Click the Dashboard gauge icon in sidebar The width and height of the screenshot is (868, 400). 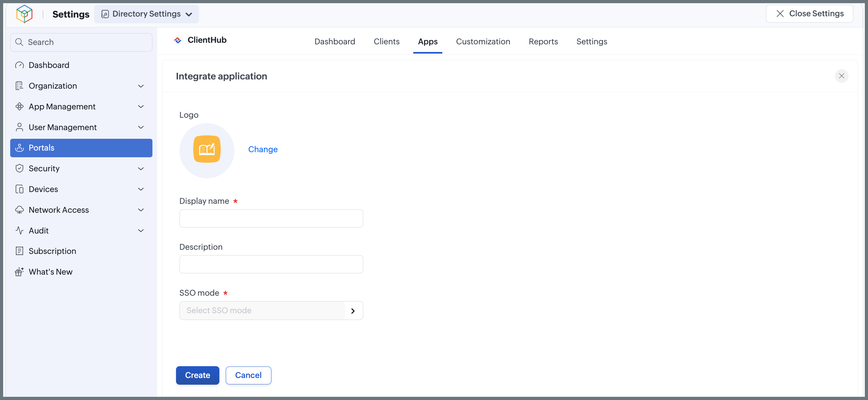tap(19, 65)
